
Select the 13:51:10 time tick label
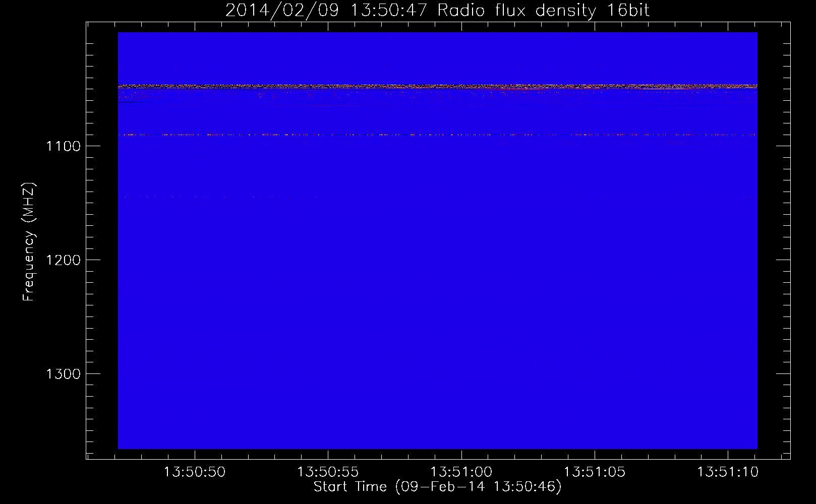727,472
